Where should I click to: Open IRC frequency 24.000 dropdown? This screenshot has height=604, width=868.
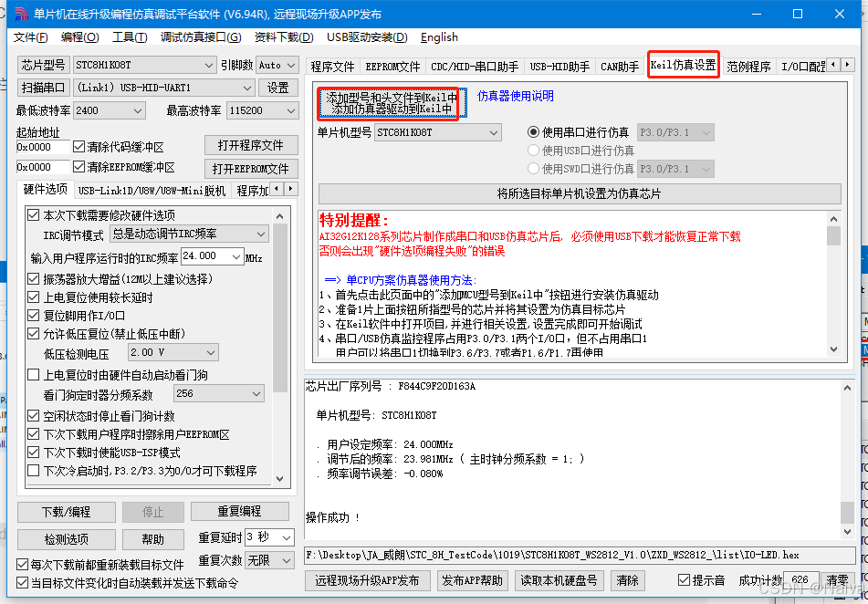213,256
